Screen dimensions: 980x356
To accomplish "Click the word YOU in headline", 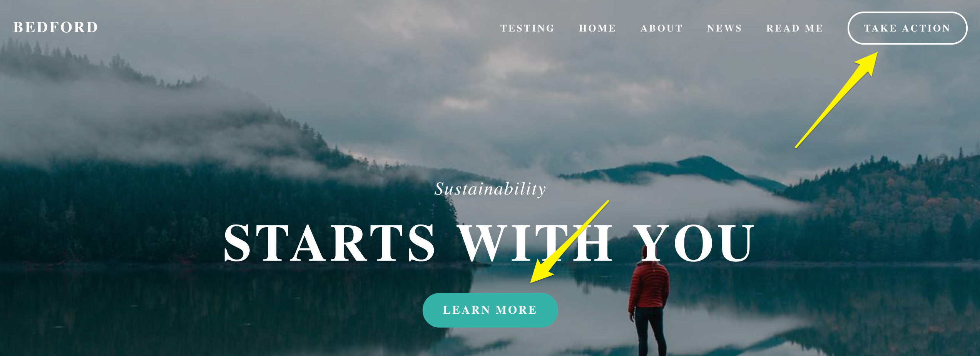I will [694, 243].
